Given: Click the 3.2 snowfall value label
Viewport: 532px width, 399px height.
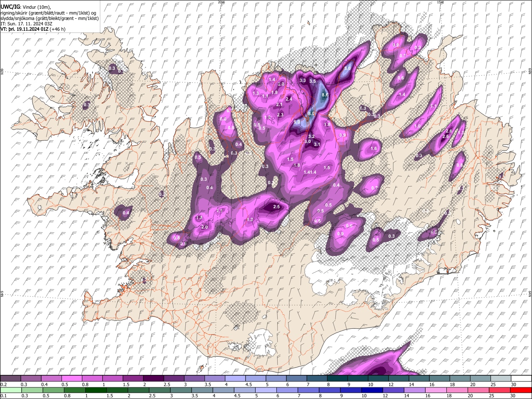Looking at the screenshot, I should tap(311, 136).
